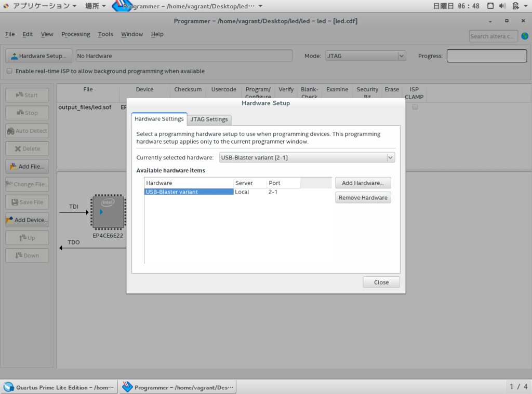
Task: Open the File menu
Action: tap(10, 34)
